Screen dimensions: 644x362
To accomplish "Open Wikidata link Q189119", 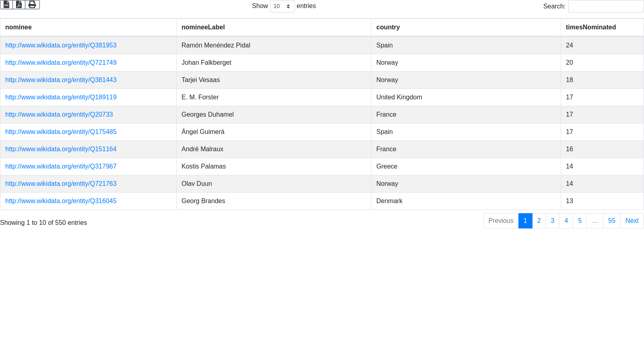I will [61, 97].
